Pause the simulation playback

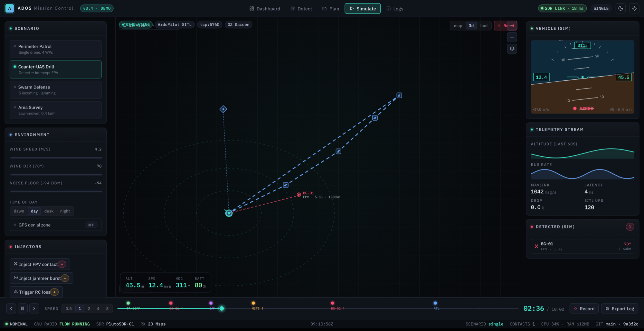[23, 308]
